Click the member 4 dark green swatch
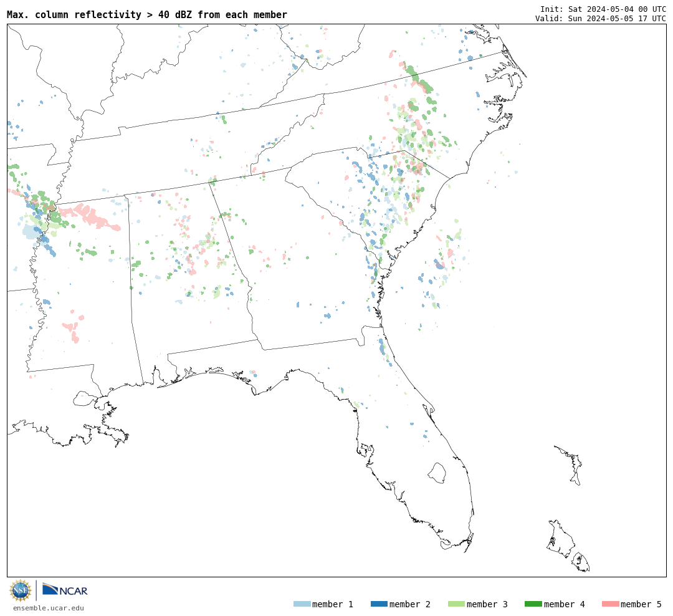Image resolution: width=673 pixels, height=616 pixels. pos(533,604)
